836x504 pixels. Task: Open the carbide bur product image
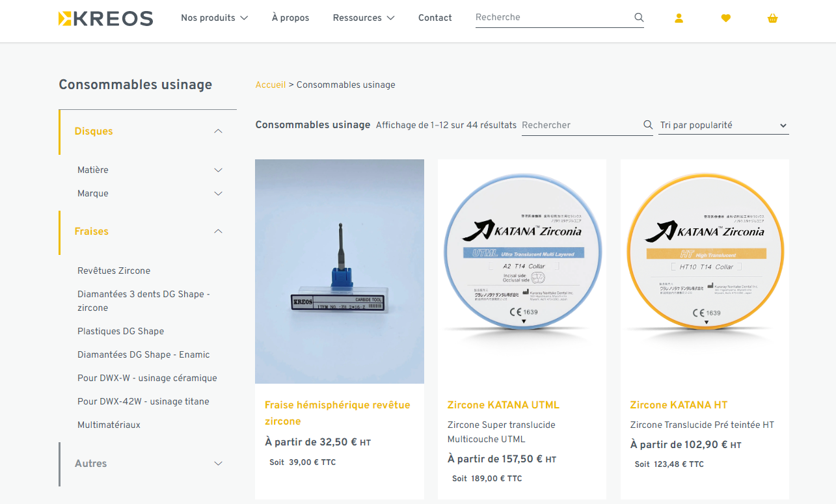coord(340,271)
